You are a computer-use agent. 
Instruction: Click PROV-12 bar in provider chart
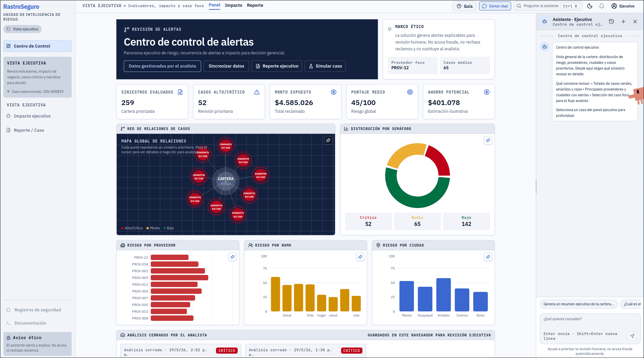[x=170, y=257]
